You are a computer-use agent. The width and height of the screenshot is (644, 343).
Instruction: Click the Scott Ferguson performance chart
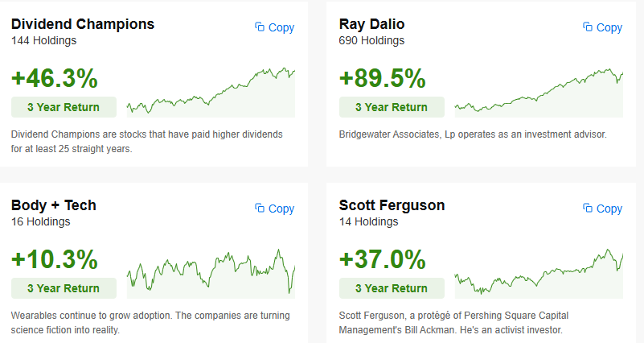coord(539,274)
